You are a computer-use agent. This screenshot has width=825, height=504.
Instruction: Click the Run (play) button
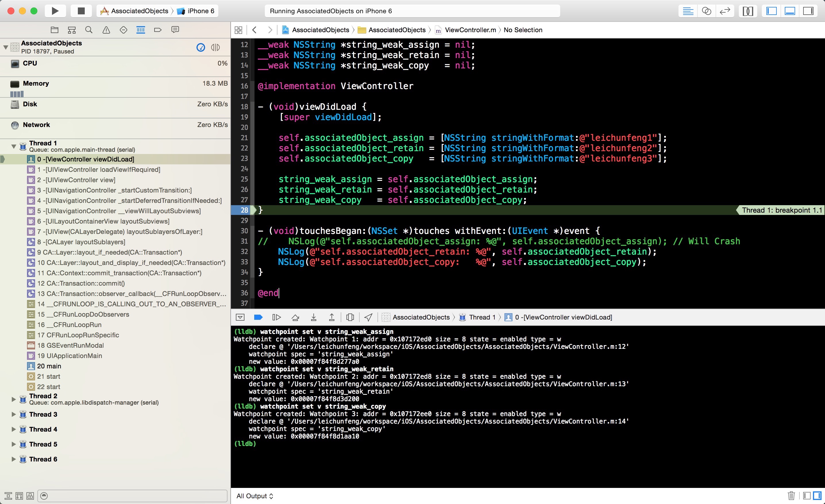point(55,11)
